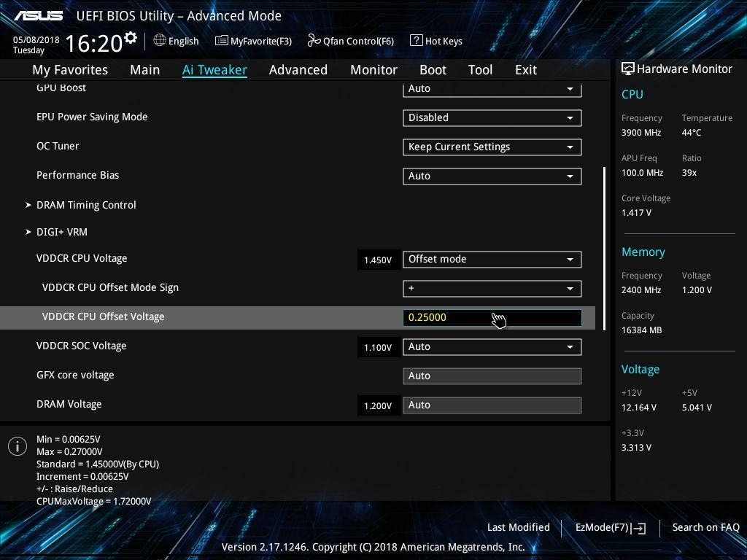
Task: Switch to the Boot tab
Action: (x=433, y=69)
